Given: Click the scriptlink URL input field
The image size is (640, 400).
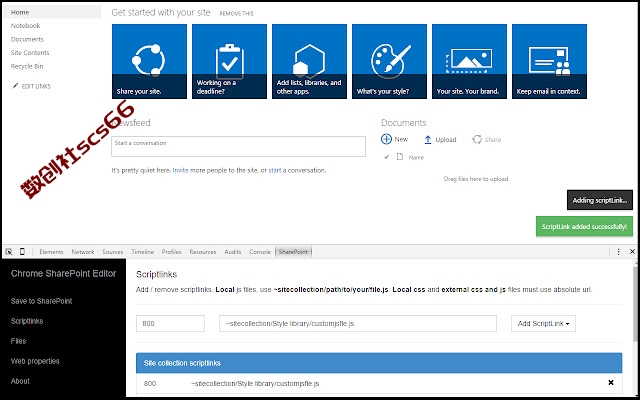Looking at the screenshot, I should click(x=358, y=323).
